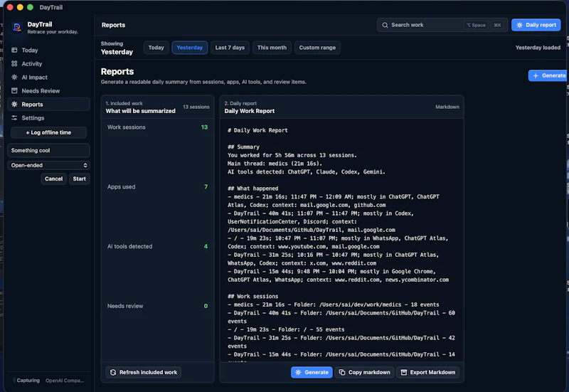Image resolution: width=569 pixels, height=392 pixels.
Task: Select the Yesterday range tab
Action: point(189,48)
